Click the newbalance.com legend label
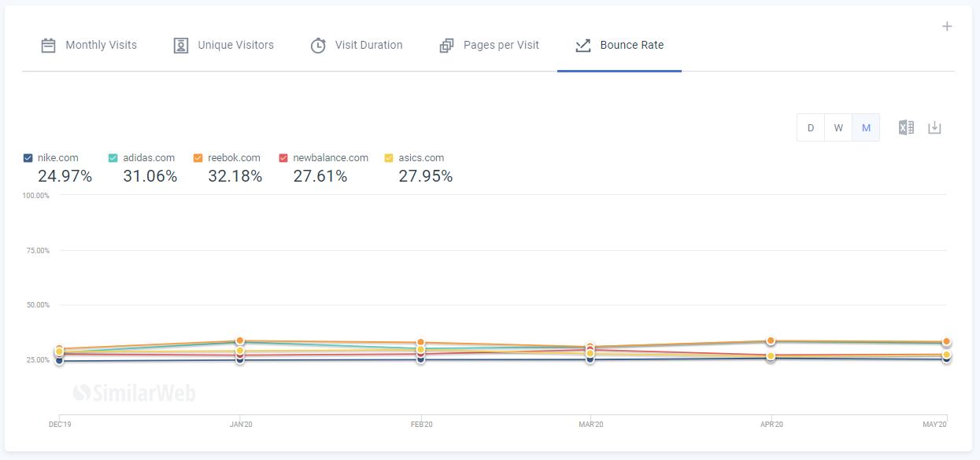Screen dimensions: 980x460 [x=331, y=158]
